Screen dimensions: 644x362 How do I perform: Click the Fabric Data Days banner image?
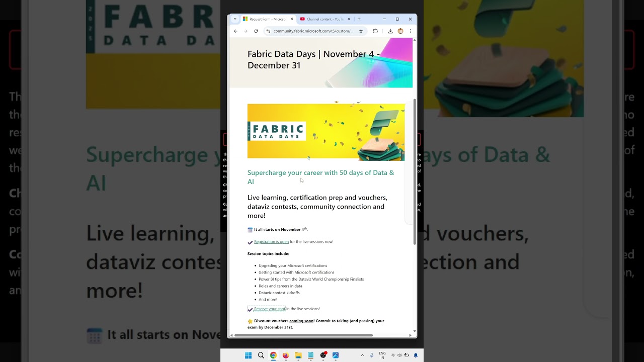[326, 132]
